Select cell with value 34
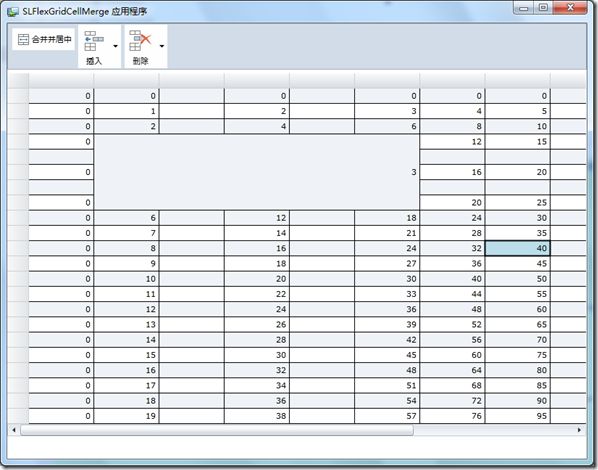The height and width of the screenshot is (470, 598). pos(257,386)
